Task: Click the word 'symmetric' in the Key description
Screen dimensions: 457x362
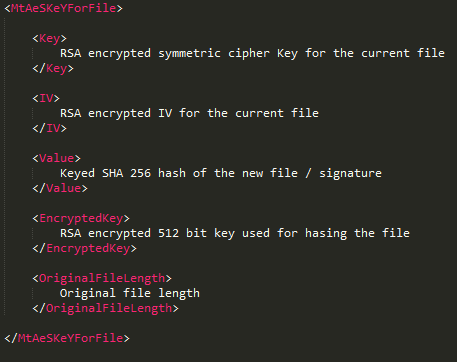Action: pyautogui.click(x=189, y=53)
